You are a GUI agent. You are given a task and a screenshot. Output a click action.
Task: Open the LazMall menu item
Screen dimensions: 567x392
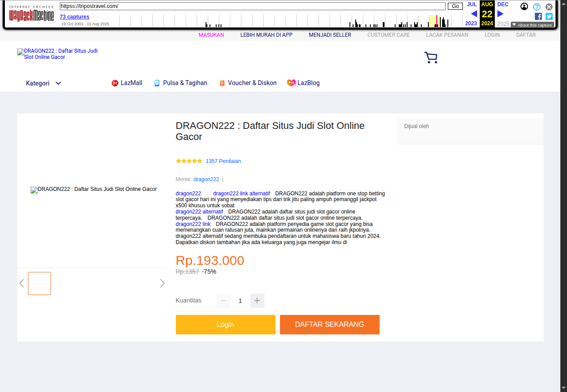click(x=127, y=83)
